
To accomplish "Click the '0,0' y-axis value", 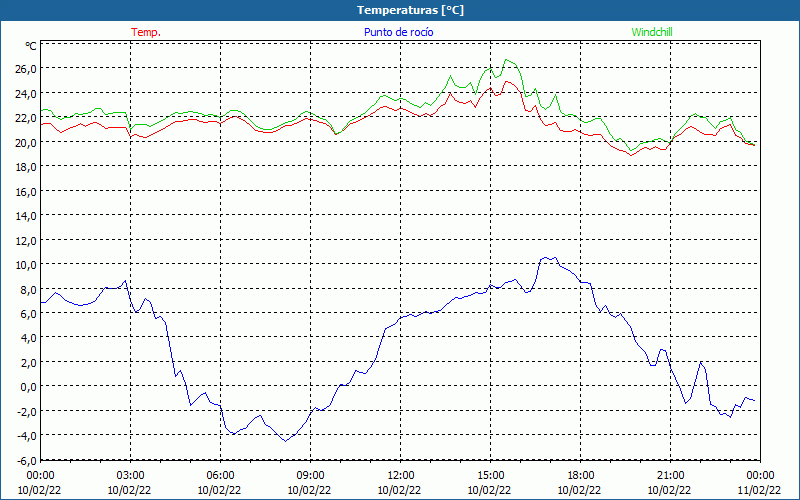I will (29, 387).
